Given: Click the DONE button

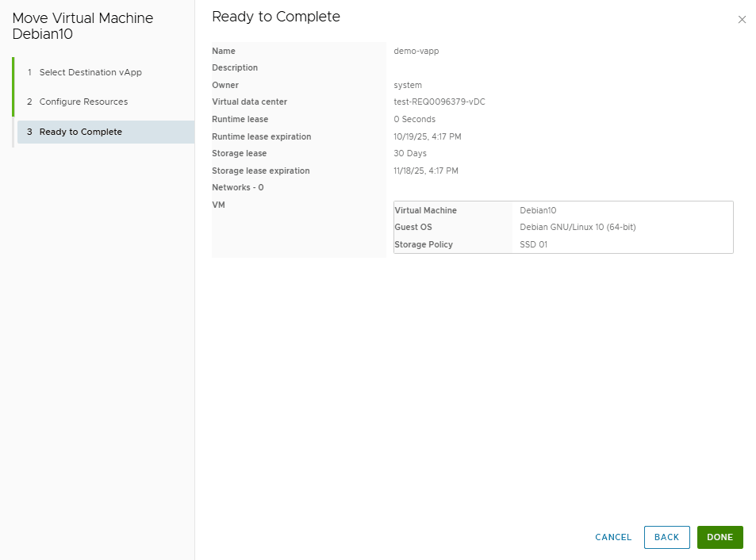Looking at the screenshot, I should click(720, 537).
